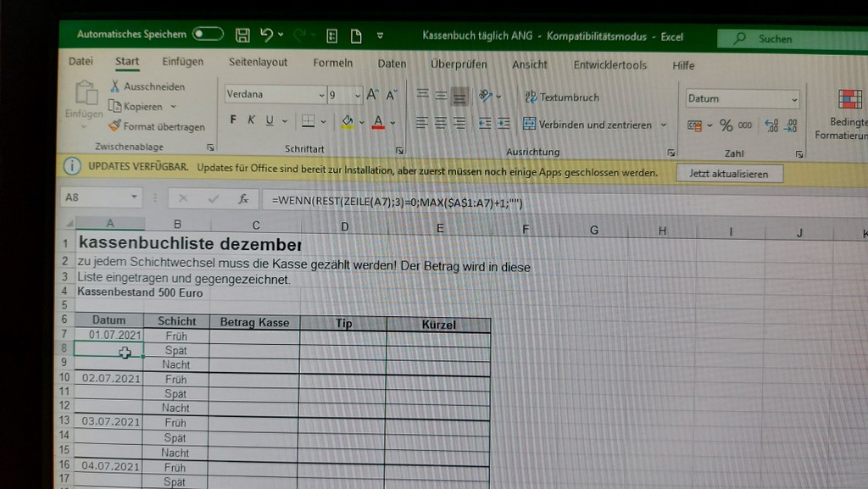Apply the 000 thousands separator style
Image resolution: width=868 pixels, height=489 pixels.
point(745,125)
